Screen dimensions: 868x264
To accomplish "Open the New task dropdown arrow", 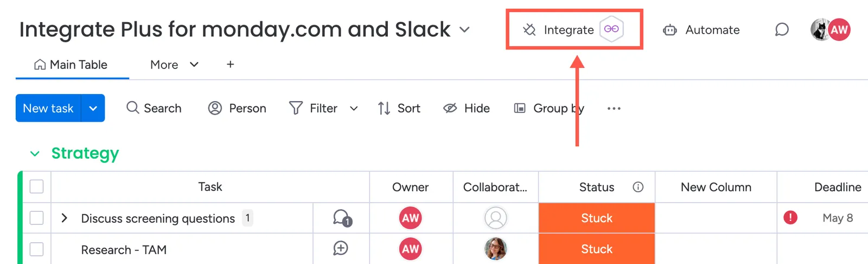I will [93, 108].
